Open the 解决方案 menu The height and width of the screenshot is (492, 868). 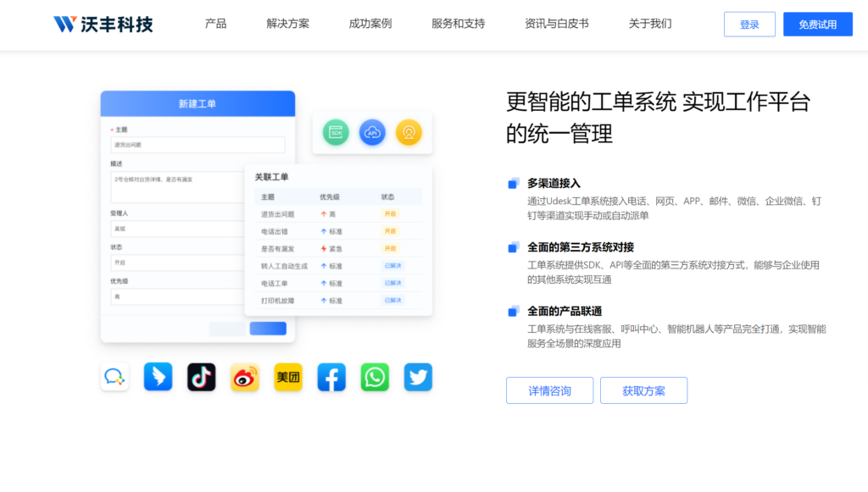click(286, 25)
